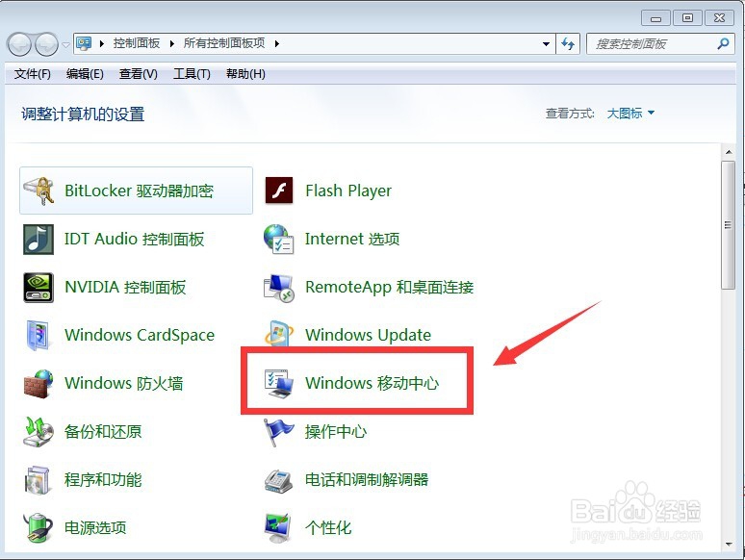This screenshot has height=560, width=745.
Task: Click the Windows 防火墙 label
Action: coord(123,383)
